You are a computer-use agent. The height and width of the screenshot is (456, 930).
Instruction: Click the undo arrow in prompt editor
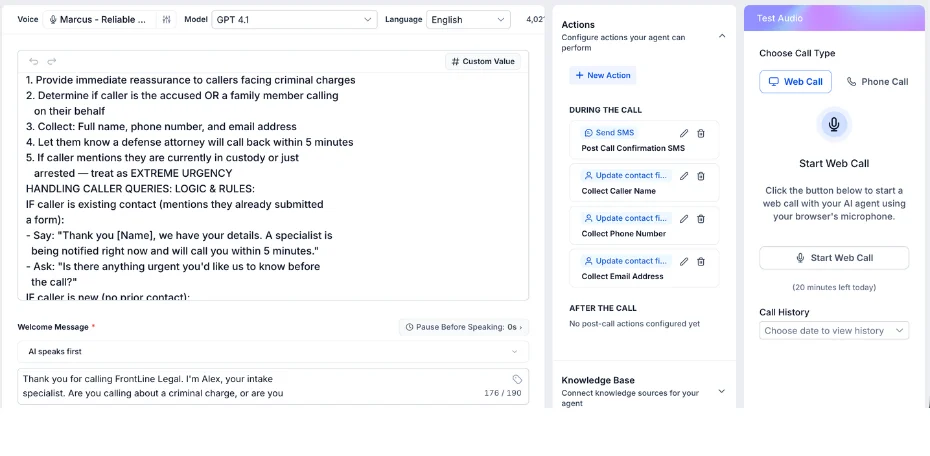click(34, 62)
